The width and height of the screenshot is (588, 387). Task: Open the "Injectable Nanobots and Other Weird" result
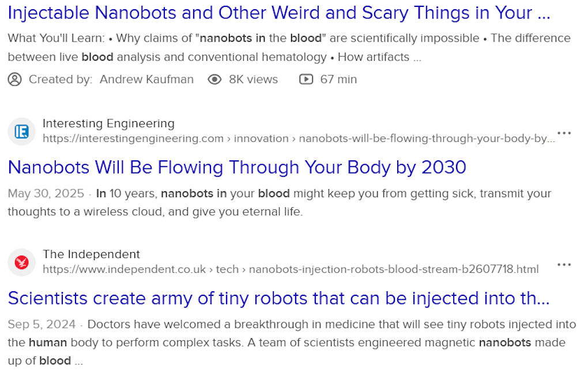click(279, 12)
